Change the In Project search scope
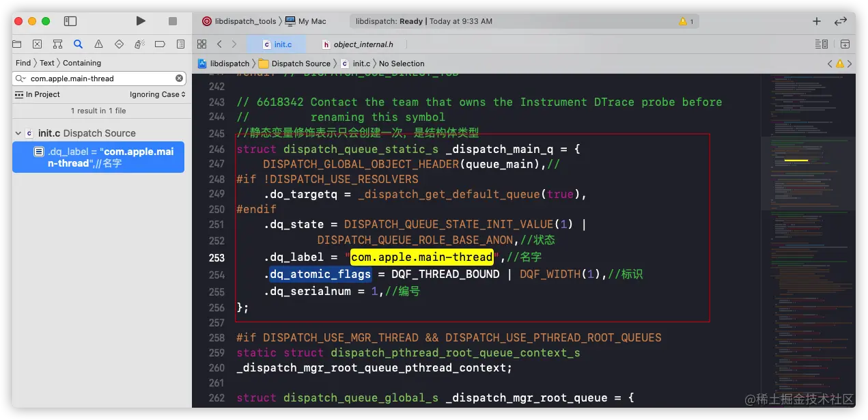This screenshot has height=420, width=868. [38, 94]
